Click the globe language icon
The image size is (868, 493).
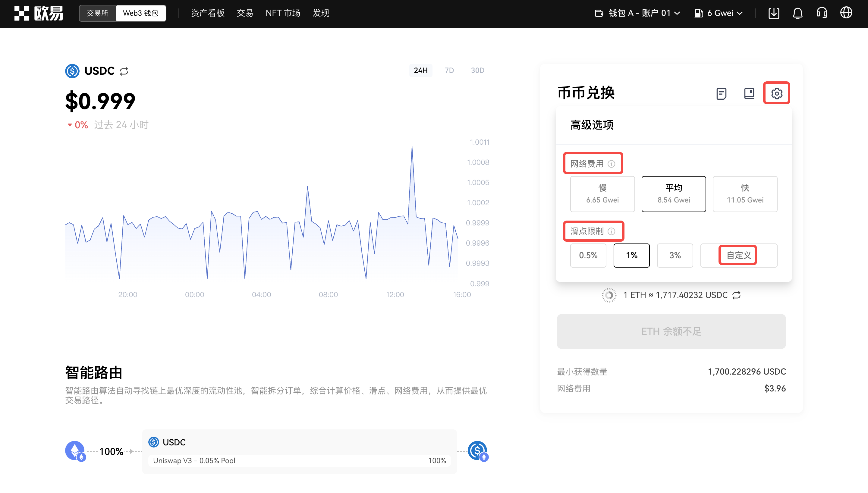[x=846, y=13]
